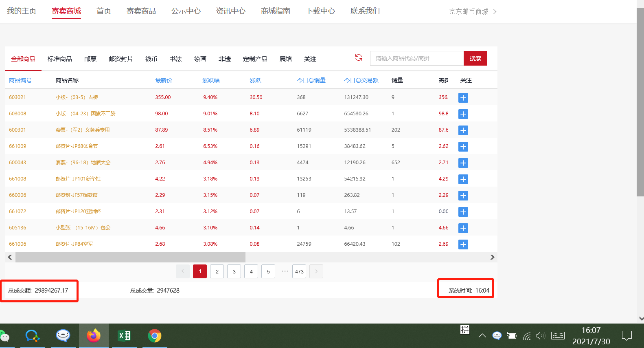
Task: Add product 600301 to watchlist via plus icon
Action: tap(463, 130)
